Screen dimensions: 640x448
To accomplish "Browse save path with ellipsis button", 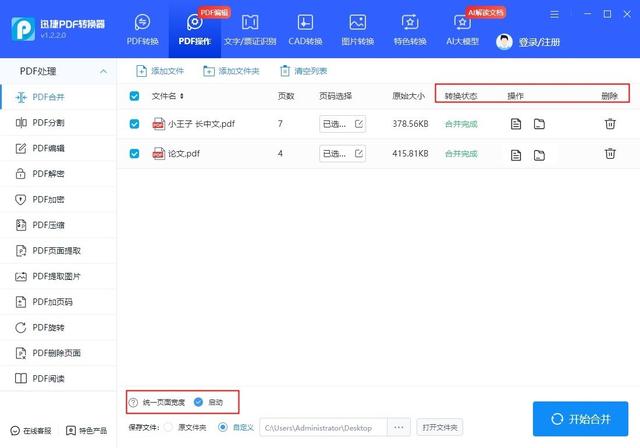I will (x=399, y=428).
